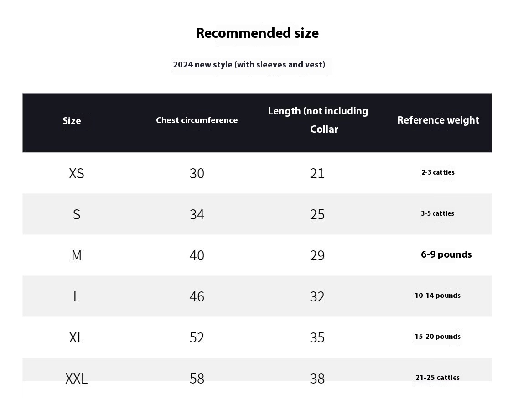Screen dimensions: 513x420
Task: Click length value 29 in M row
Action: coord(317,255)
